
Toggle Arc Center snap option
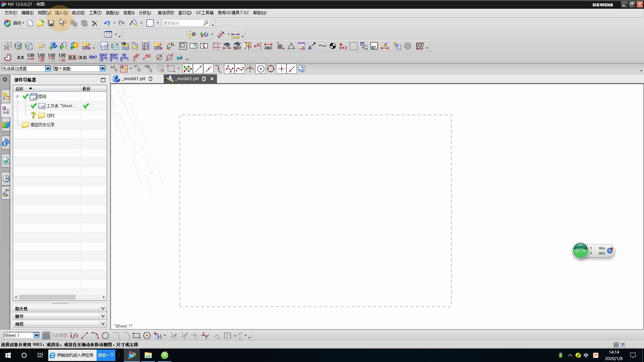pos(260,69)
